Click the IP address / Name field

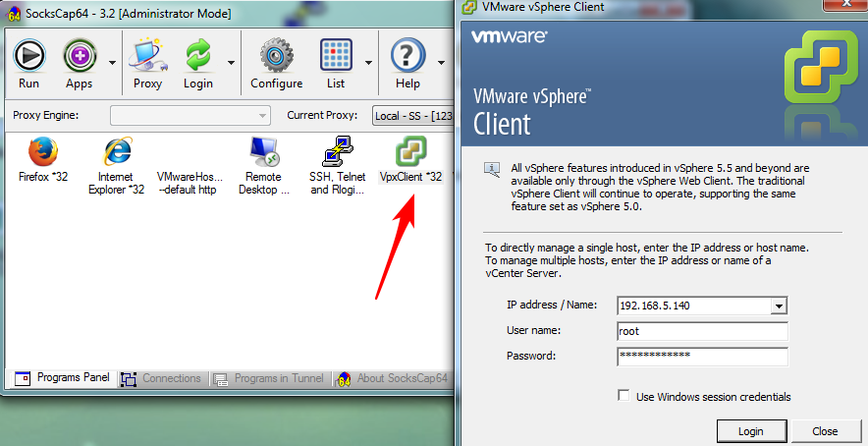(702, 306)
